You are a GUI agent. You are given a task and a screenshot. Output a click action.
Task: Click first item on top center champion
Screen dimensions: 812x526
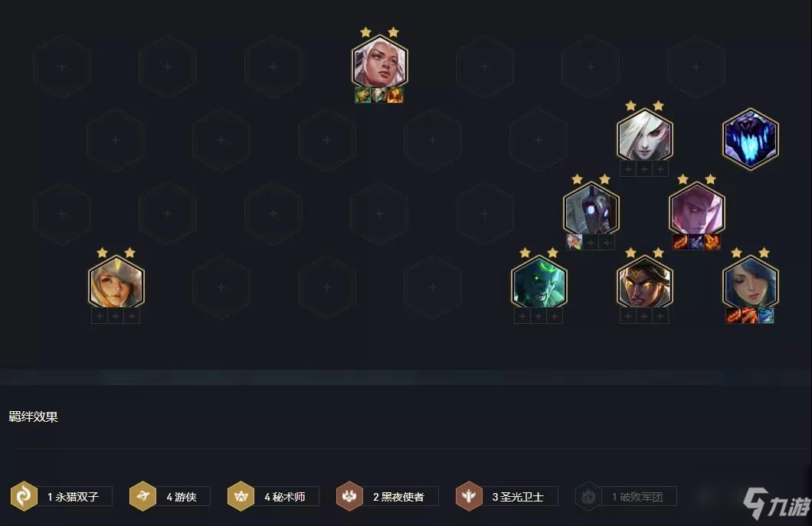pos(363,95)
